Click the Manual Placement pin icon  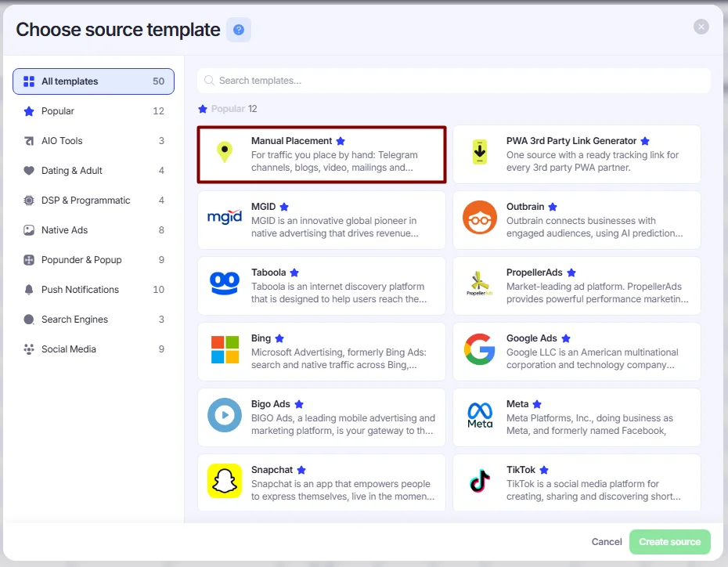(225, 152)
